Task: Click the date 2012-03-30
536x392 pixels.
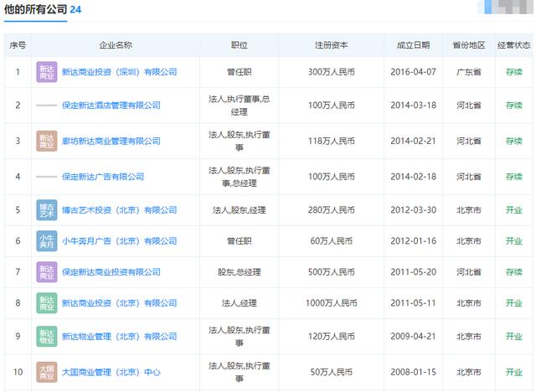Action: pos(413,210)
